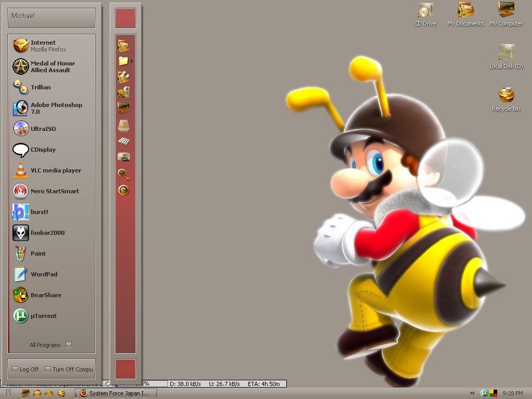Click the Turn Off Computer button
Screen dimensions: 532x399
click(69, 369)
